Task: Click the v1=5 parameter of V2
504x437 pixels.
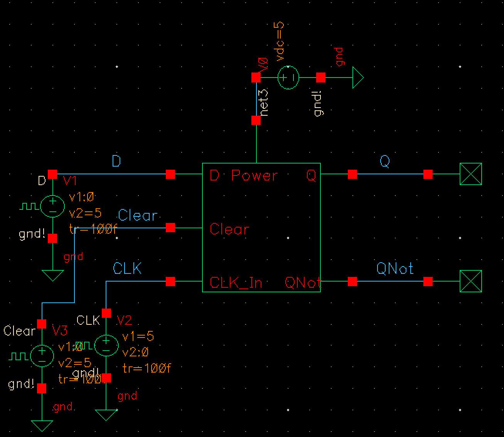Action: click(x=138, y=336)
